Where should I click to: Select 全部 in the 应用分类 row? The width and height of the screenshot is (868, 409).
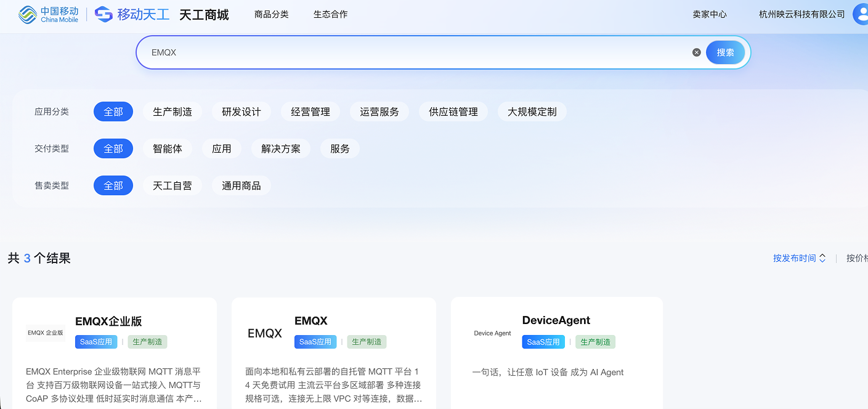113,111
